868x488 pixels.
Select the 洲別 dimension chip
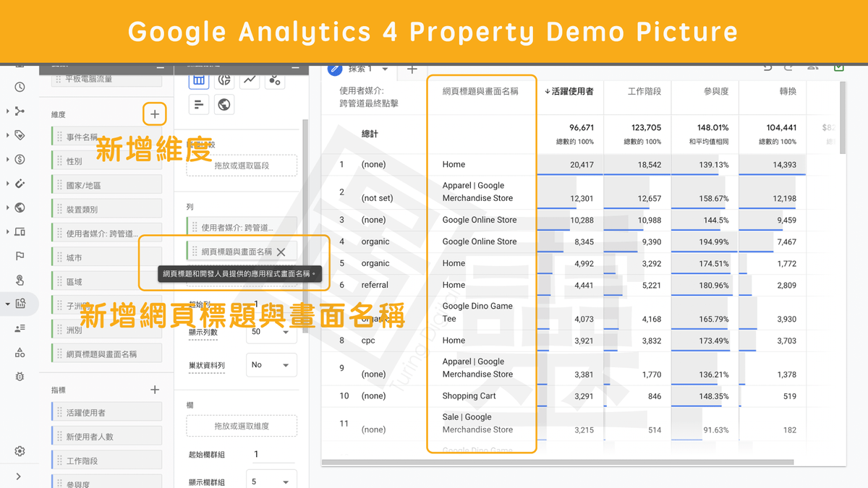[107, 330]
